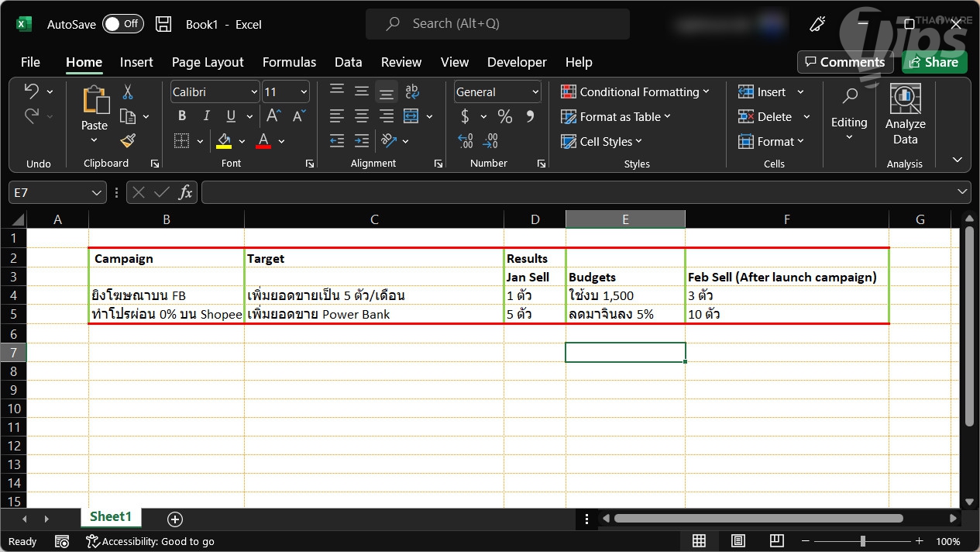Add a new sheet with plus icon
Viewport: 980px width, 552px height.
[x=175, y=519]
